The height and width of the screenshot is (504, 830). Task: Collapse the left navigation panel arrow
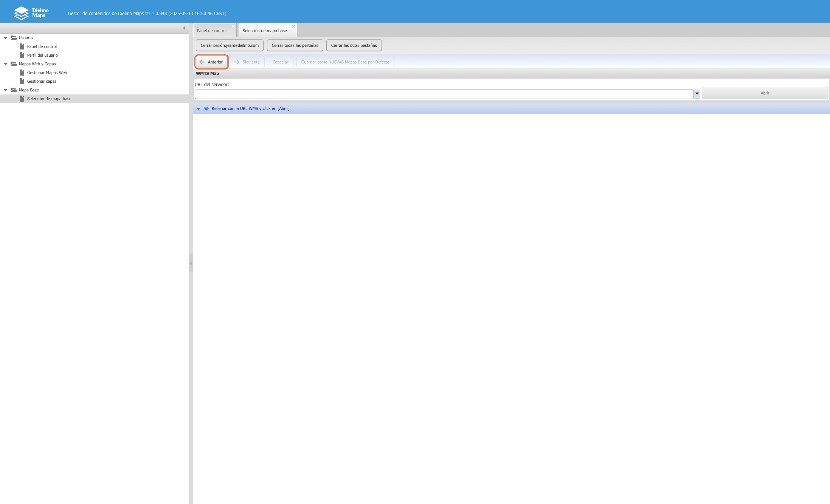tap(184, 28)
